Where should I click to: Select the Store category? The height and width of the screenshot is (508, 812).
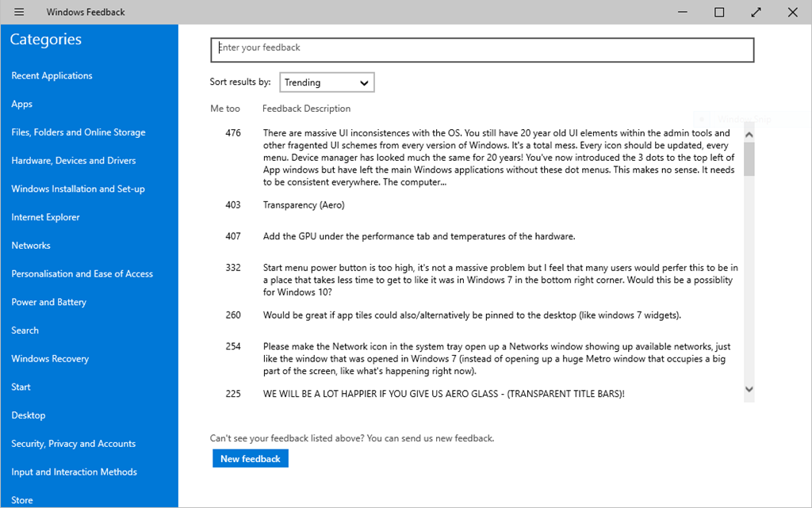21,500
